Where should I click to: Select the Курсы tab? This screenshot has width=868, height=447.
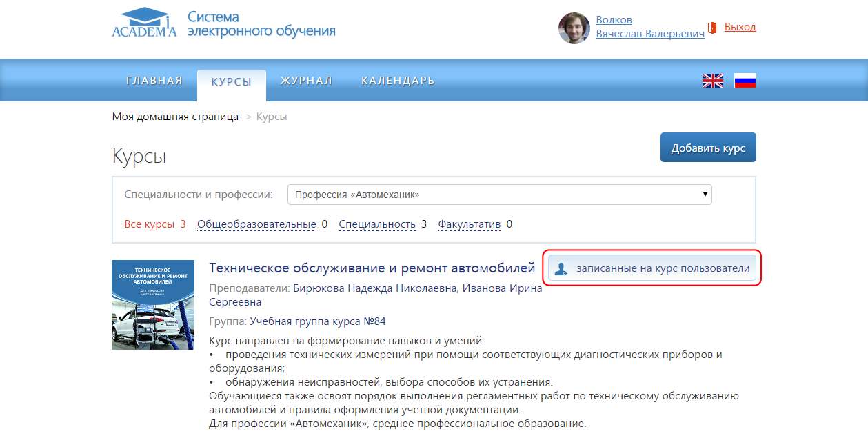click(231, 81)
